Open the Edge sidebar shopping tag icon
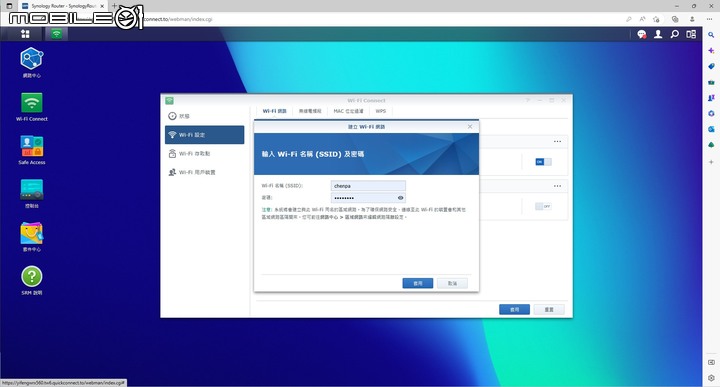Screen dimensions: 720x387 pyautogui.click(x=711, y=66)
